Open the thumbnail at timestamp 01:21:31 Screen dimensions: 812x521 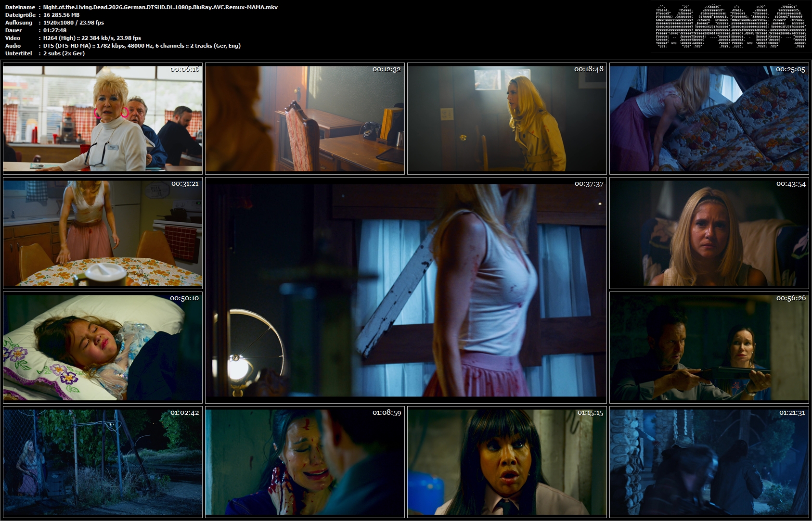click(x=709, y=462)
